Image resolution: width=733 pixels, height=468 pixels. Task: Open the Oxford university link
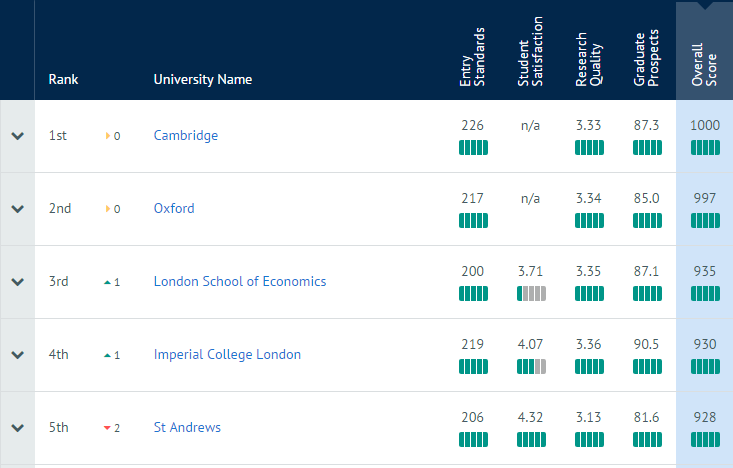coord(174,209)
